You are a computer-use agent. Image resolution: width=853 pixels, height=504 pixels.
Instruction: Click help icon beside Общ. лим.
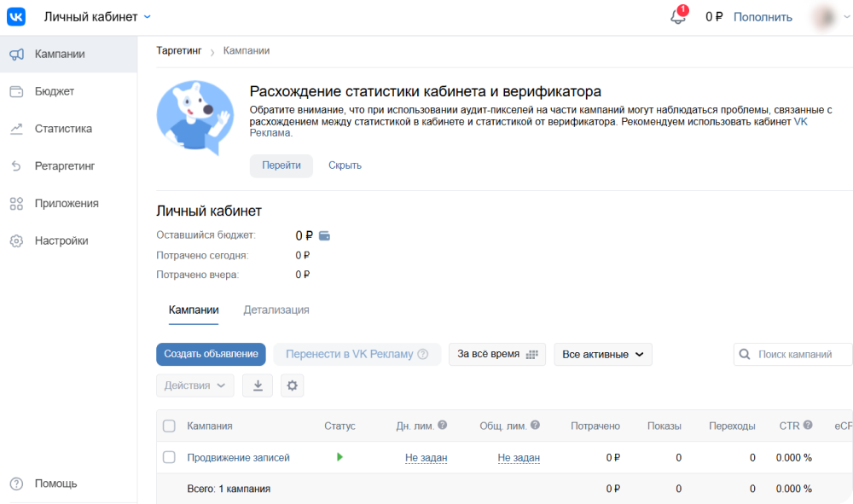tap(536, 426)
